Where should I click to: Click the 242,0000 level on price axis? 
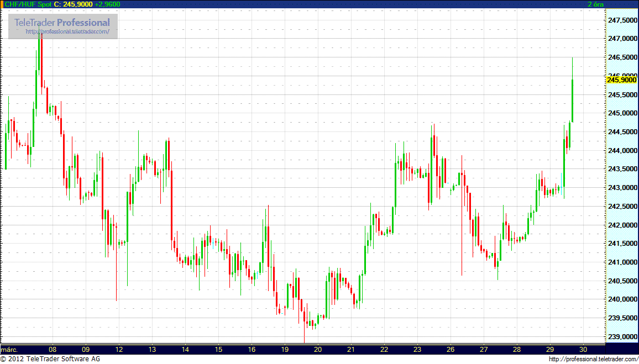click(x=622, y=225)
